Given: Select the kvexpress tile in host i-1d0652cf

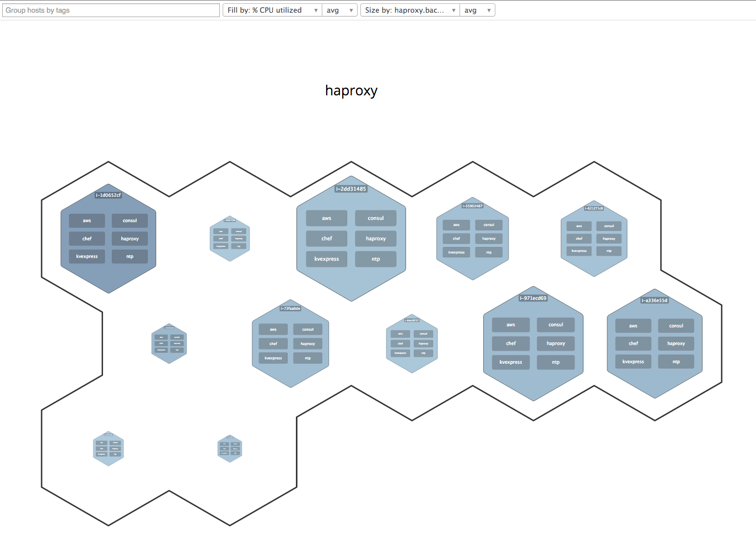Looking at the screenshot, I should click(87, 256).
